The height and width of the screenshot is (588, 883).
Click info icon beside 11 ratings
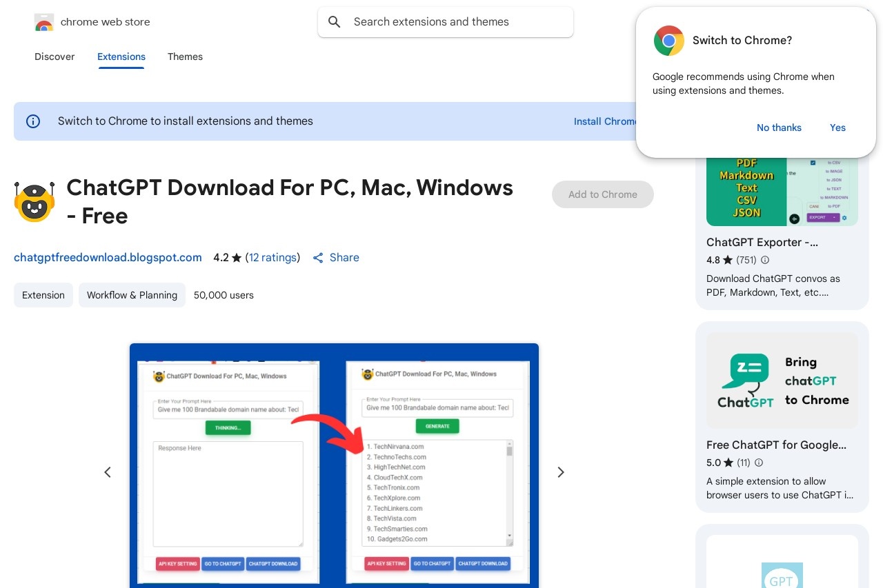point(759,463)
